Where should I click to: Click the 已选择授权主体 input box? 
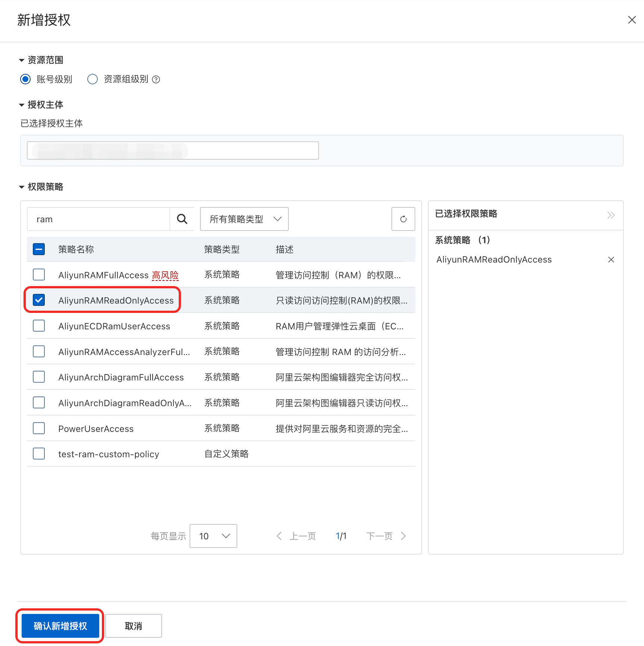click(173, 150)
